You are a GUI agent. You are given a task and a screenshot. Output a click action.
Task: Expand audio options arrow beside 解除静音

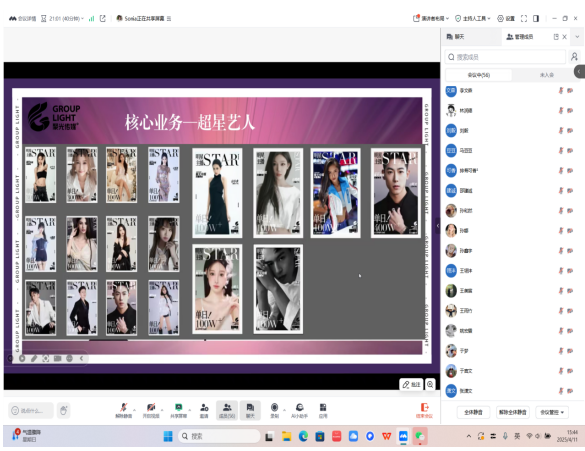[x=135, y=410]
